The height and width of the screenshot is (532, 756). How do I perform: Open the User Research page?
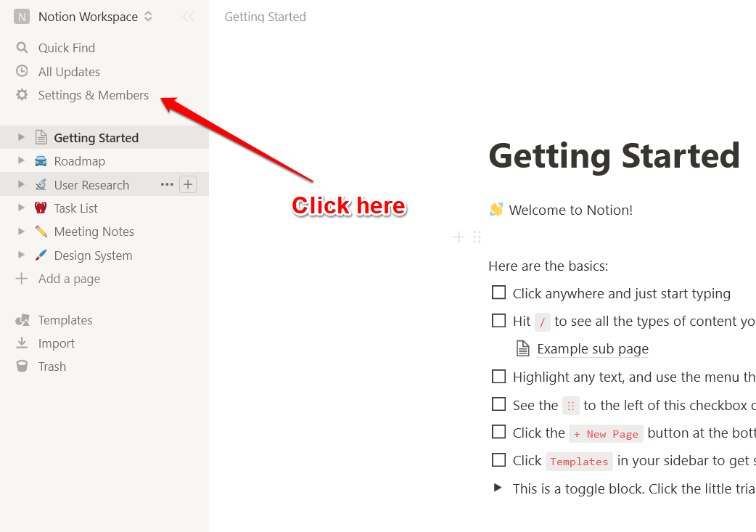coord(91,185)
